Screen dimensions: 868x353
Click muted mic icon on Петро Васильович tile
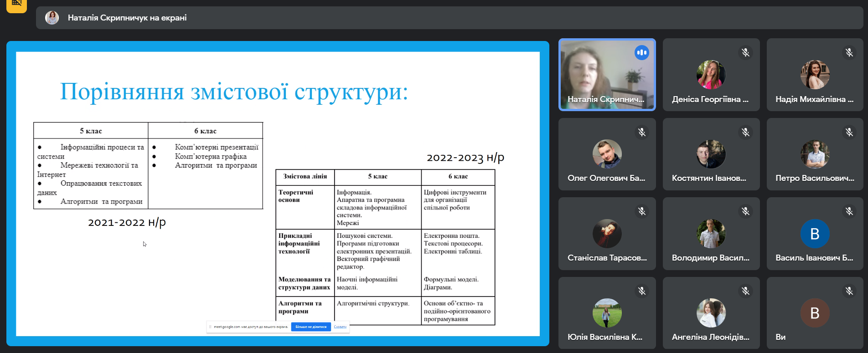[x=849, y=132]
